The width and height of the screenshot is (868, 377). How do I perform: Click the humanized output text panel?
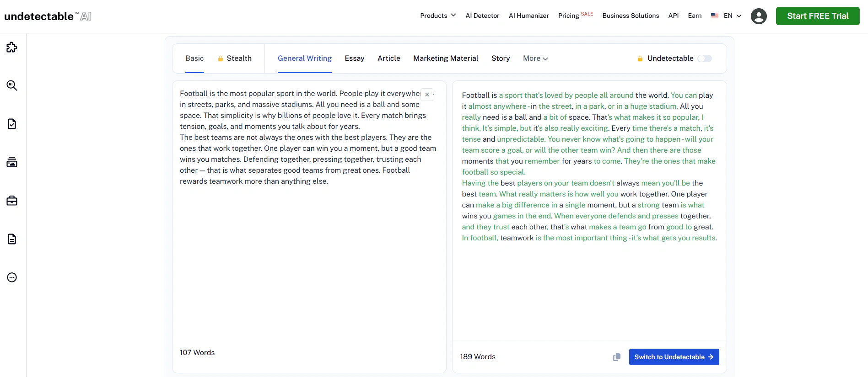589,210
